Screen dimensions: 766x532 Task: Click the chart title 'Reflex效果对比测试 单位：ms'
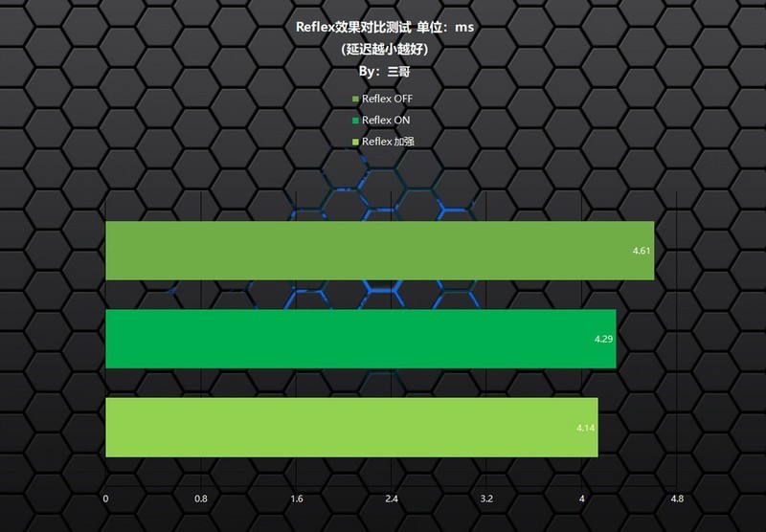[x=385, y=27]
